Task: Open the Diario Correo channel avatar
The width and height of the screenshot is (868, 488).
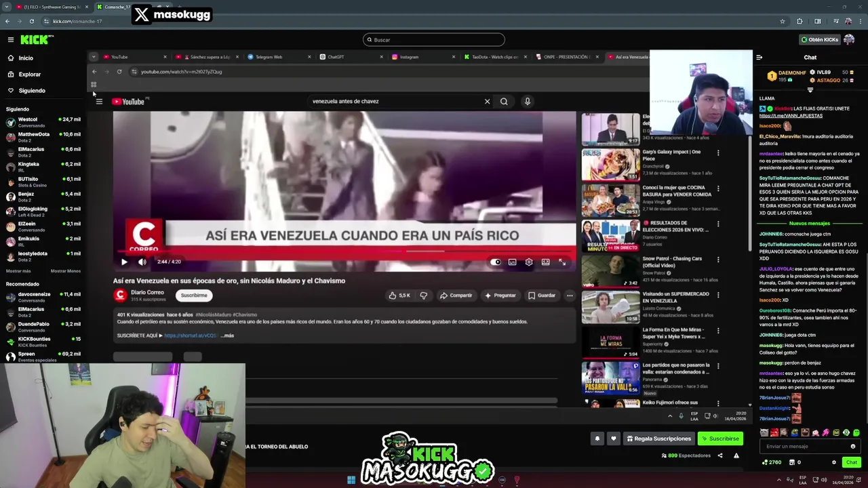Action: [120, 295]
